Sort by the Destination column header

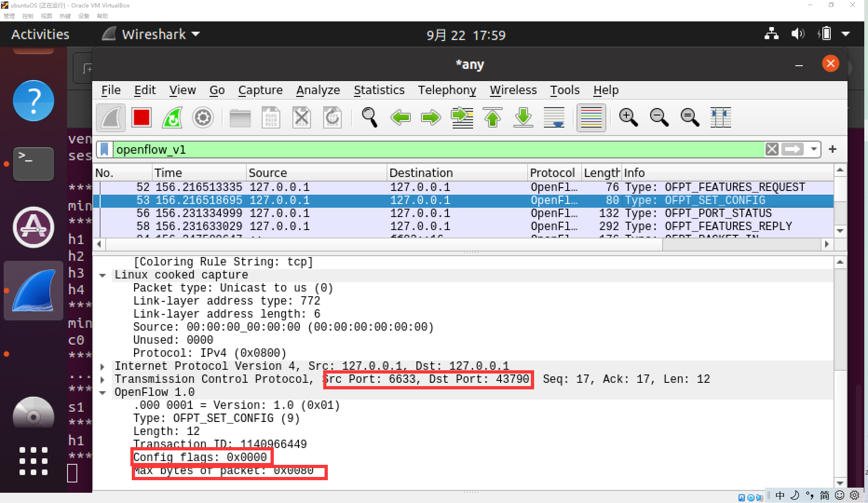point(457,173)
